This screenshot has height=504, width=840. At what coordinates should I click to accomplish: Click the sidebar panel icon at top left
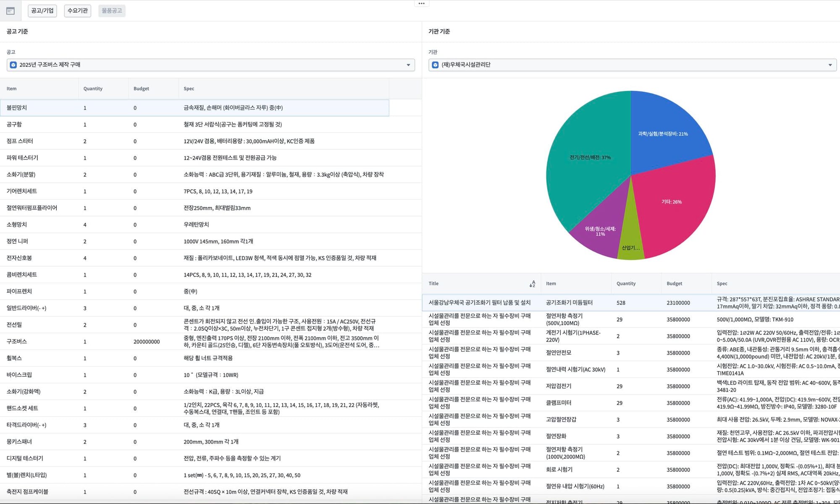(10, 11)
